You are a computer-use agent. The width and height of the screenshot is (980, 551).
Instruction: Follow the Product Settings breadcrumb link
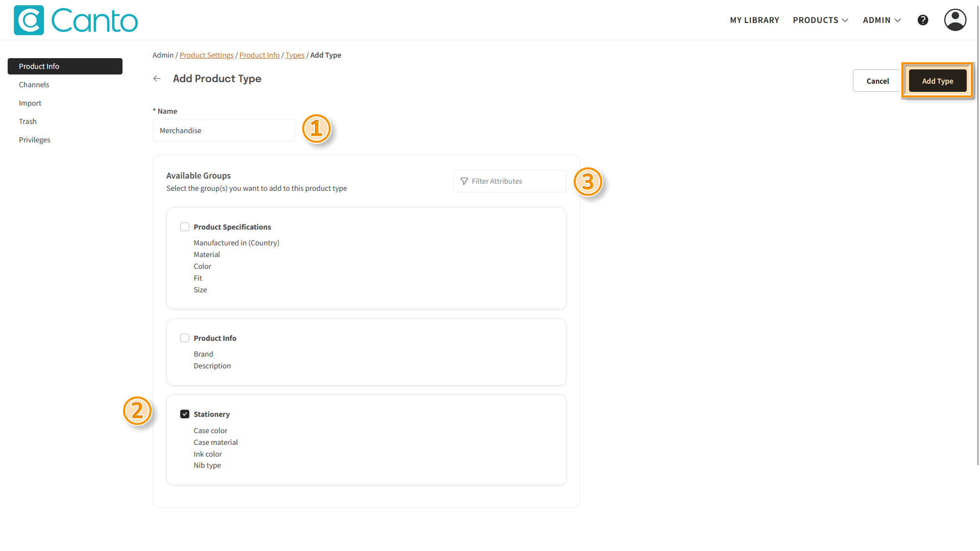click(206, 55)
